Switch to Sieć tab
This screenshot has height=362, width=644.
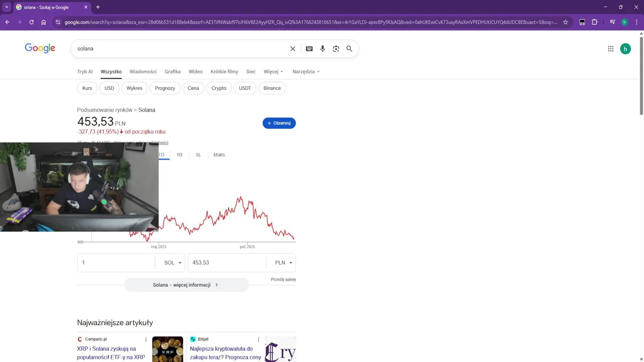click(251, 71)
